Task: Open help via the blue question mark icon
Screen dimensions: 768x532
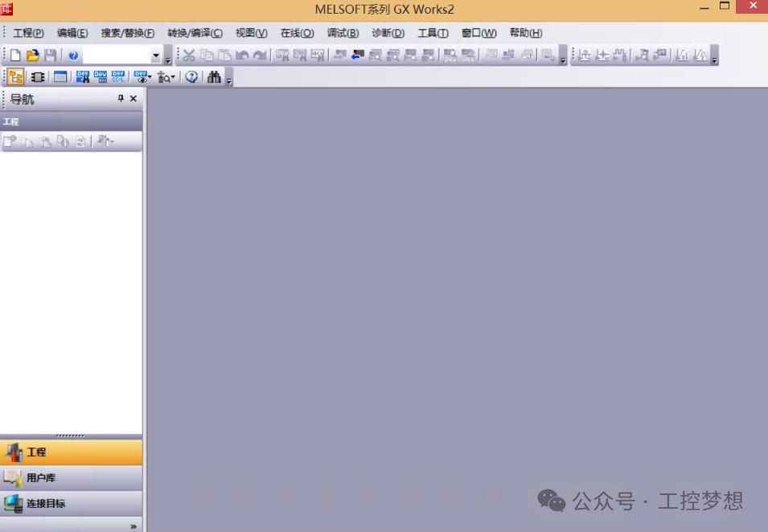Action: click(x=73, y=55)
